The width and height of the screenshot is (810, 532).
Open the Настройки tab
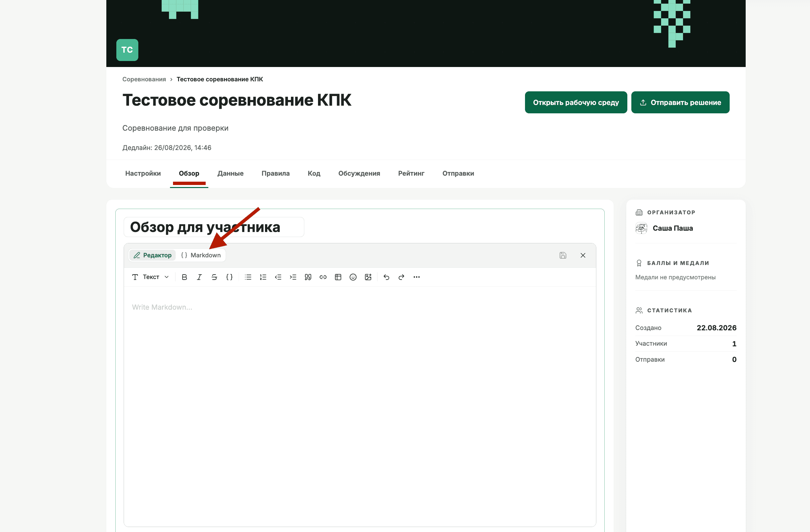tap(143, 173)
